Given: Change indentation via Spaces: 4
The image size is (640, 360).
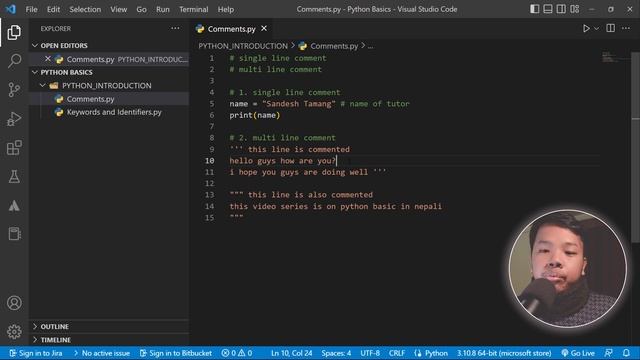Looking at the screenshot, I should pos(336,353).
